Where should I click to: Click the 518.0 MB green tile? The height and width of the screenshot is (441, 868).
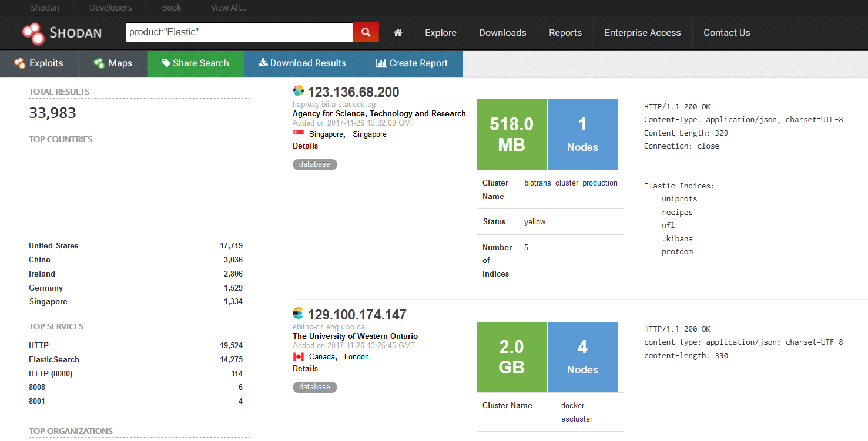(511, 134)
